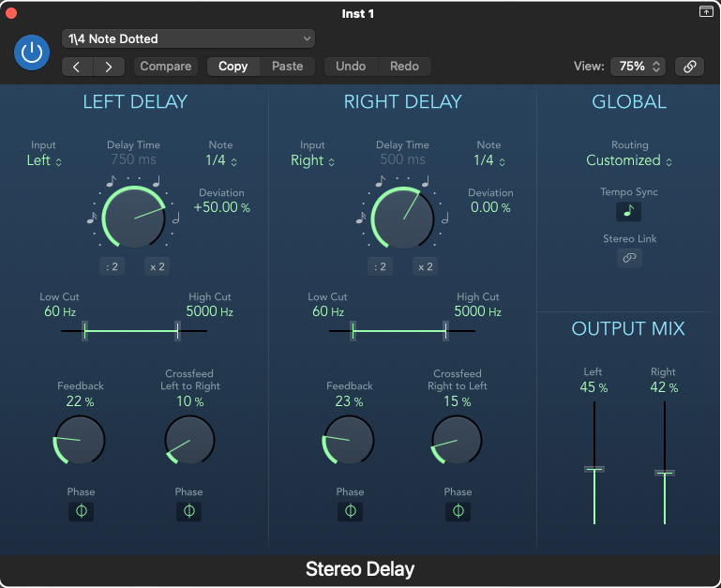Open the Right Delay Note 1/4 dropdown
The height and width of the screenshot is (588, 721).
point(489,160)
